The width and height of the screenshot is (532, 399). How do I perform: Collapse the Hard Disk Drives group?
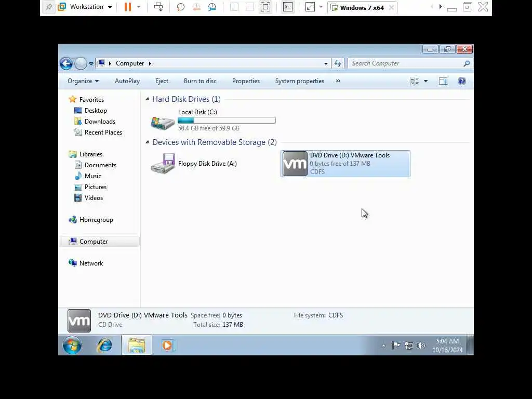point(147,99)
